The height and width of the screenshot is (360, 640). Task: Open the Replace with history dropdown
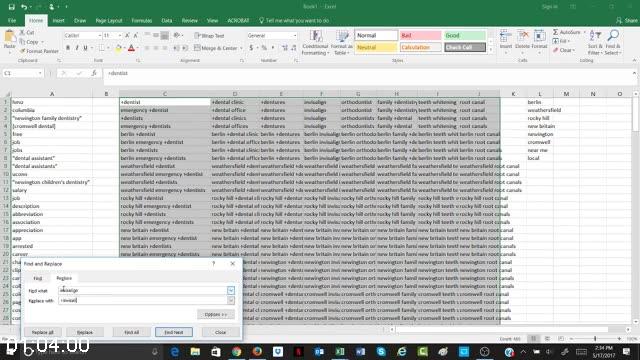pyautogui.click(x=231, y=300)
